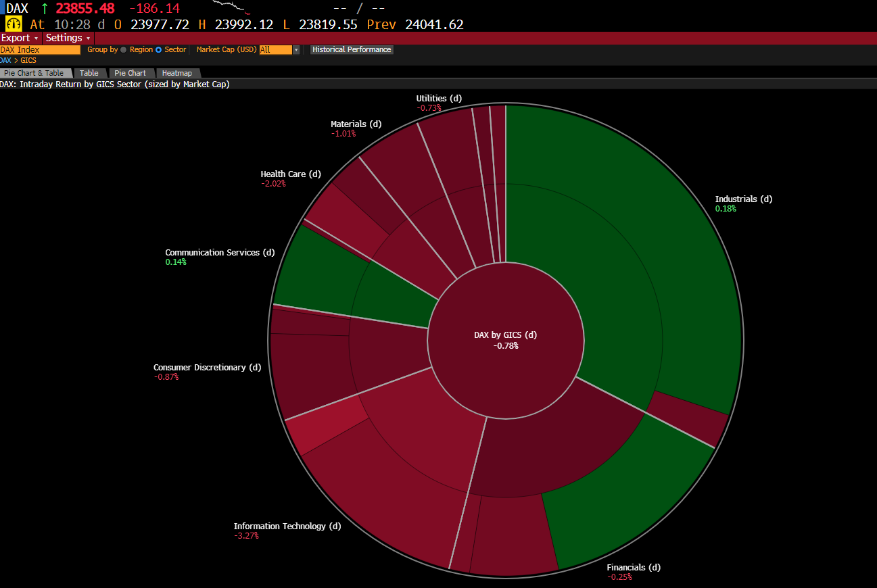Open the Settings dropdown menu
Image resolution: width=877 pixels, height=588 pixels.
click(68, 38)
